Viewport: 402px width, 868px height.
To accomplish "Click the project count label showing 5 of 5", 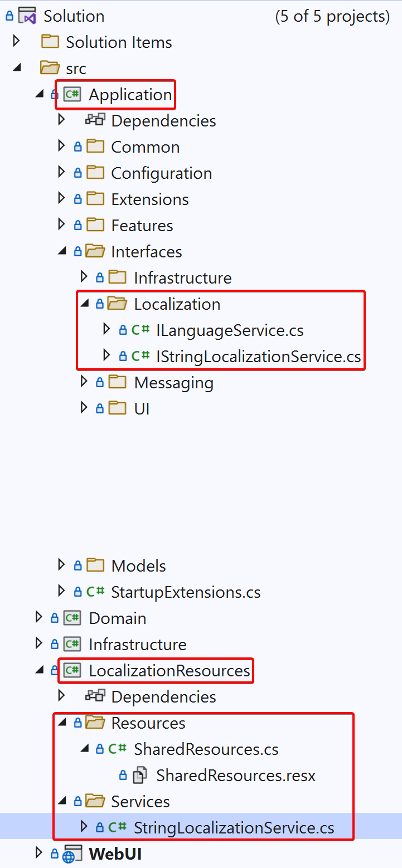I will tap(332, 16).
